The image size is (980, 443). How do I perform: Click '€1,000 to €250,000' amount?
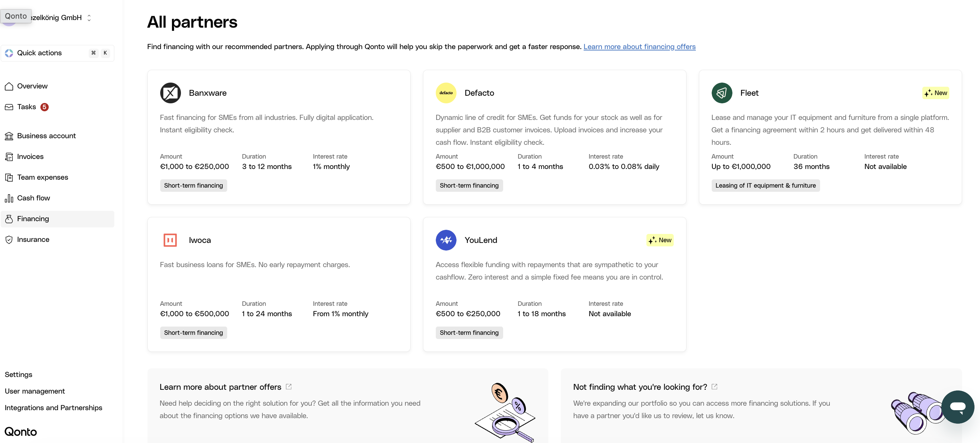click(x=194, y=167)
